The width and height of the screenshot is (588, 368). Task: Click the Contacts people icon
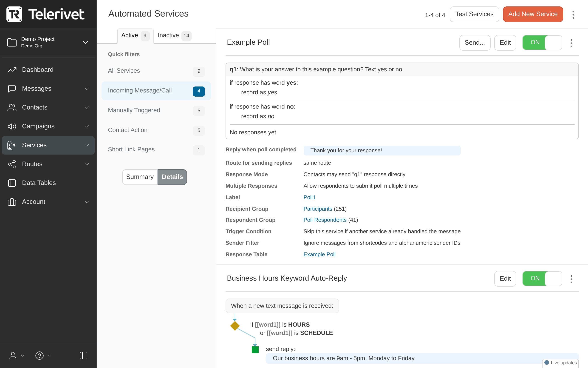(12, 108)
